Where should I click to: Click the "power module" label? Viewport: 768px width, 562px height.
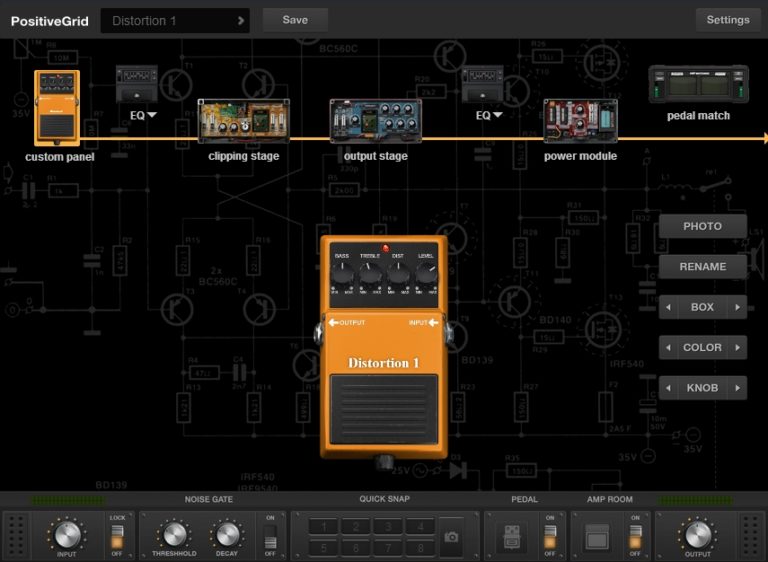[580, 156]
